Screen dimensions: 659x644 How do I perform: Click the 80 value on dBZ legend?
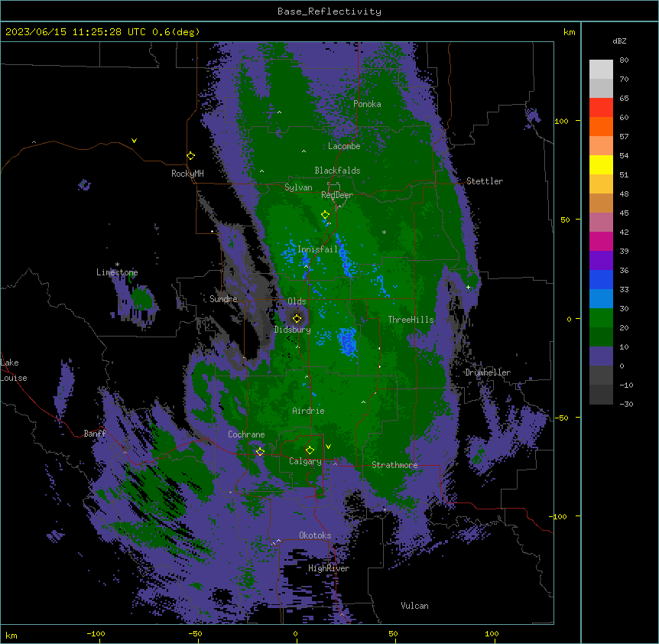624,60
